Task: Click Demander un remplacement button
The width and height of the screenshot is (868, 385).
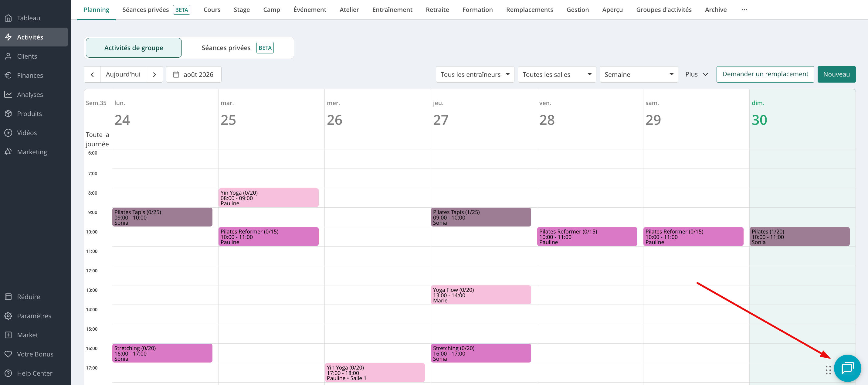Action: 765,74
